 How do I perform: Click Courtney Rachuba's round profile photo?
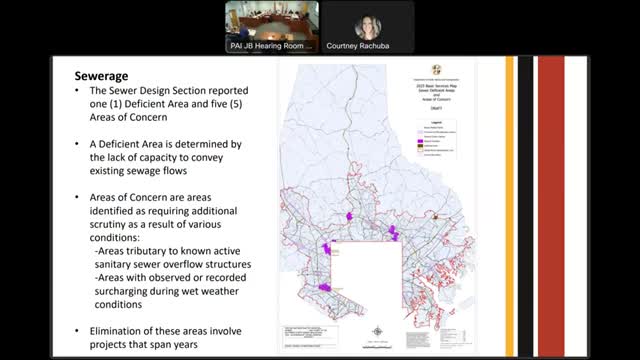368,27
